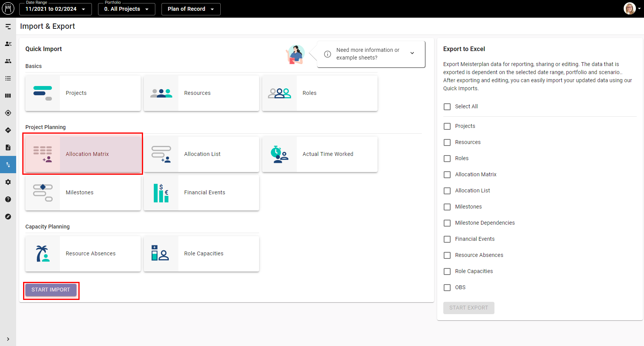Click the START IMPORT button
This screenshot has width=644, height=346.
point(51,290)
